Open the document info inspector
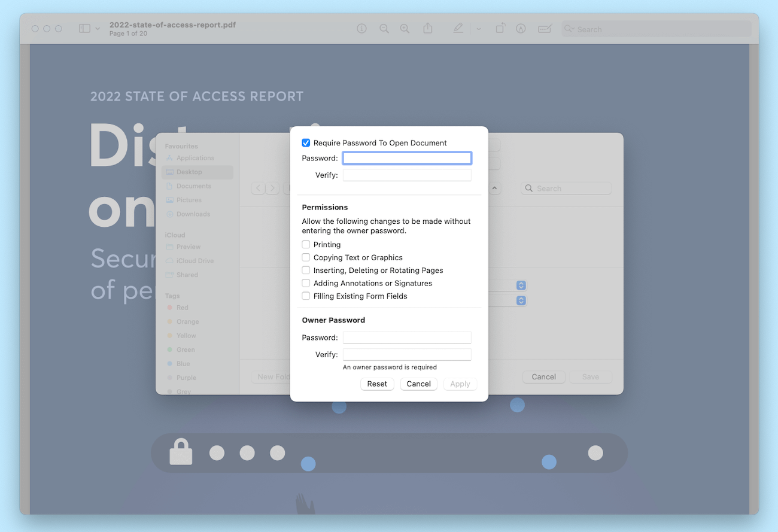Viewport: 778px width, 532px height. click(361, 28)
